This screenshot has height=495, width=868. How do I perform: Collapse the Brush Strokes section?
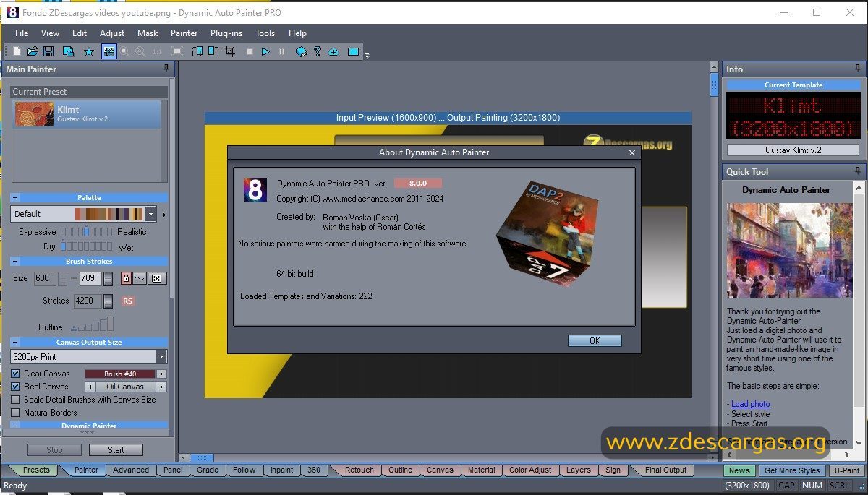(15, 261)
